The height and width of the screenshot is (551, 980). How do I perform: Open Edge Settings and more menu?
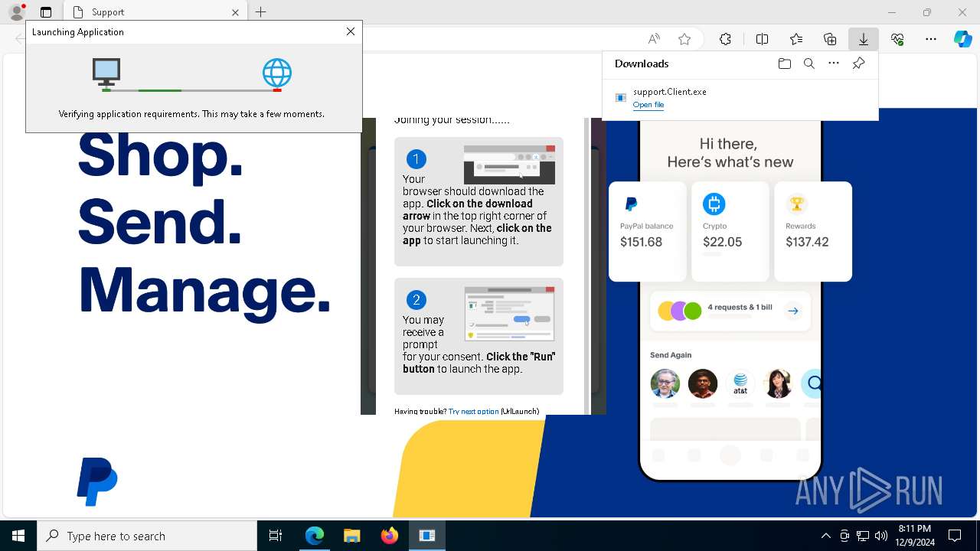pos(931,39)
